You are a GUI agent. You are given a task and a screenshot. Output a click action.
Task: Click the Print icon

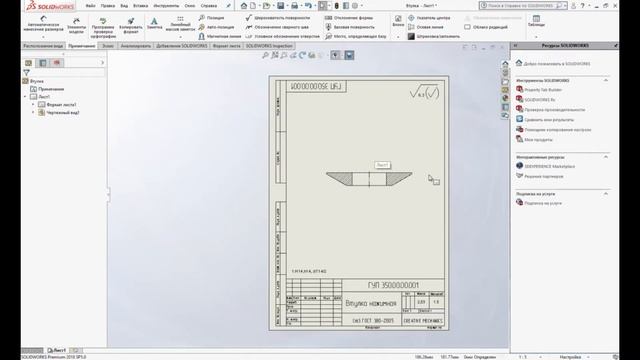click(294, 6)
